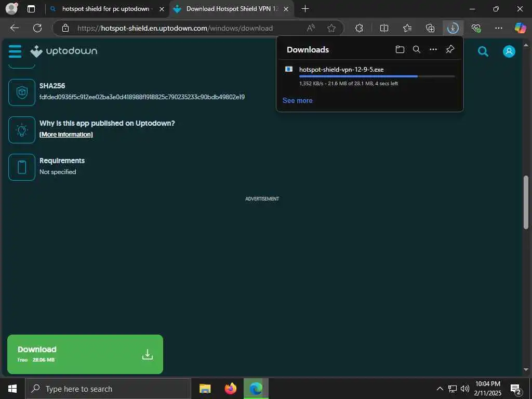Open downloads folder icon in Downloads panel
Image resolution: width=532 pixels, height=399 pixels.
tap(400, 49)
